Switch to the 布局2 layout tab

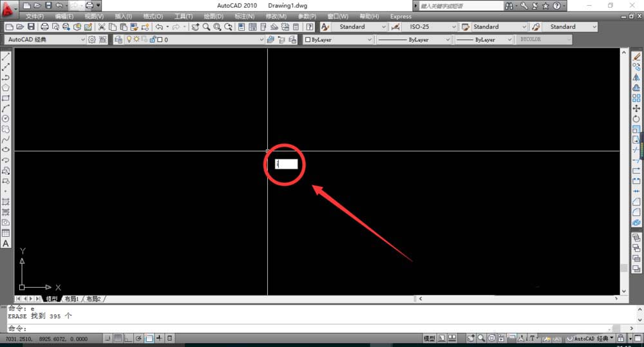point(93,299)
